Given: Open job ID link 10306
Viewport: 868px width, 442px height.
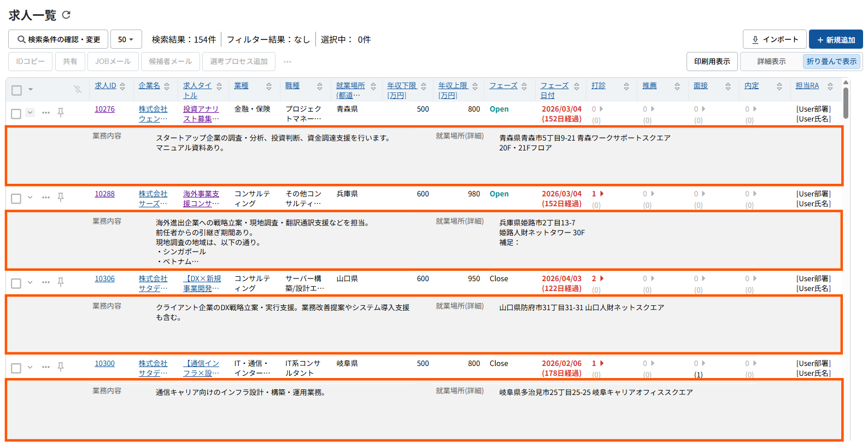Looking at the screenshot, I should pos(104,278).
